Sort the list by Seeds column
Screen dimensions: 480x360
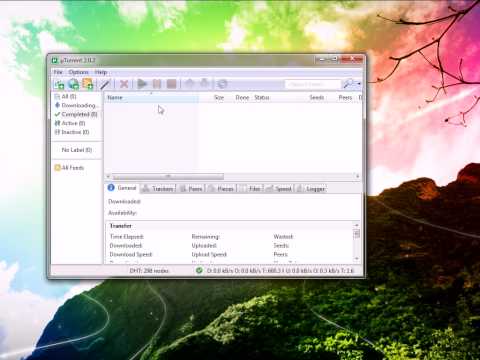pyautogui.click(x=317, y=98)
